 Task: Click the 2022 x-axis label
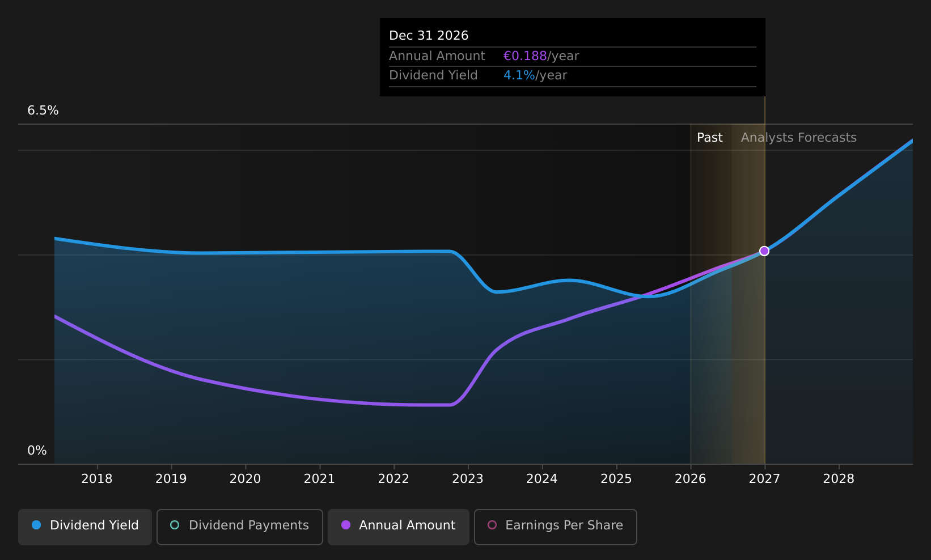(x=394, y=479)
